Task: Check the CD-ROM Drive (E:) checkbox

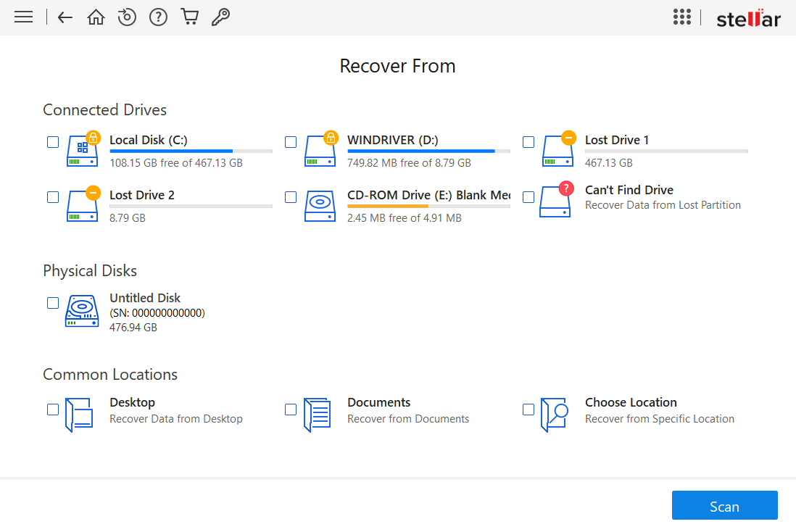Action: [291, 197]
